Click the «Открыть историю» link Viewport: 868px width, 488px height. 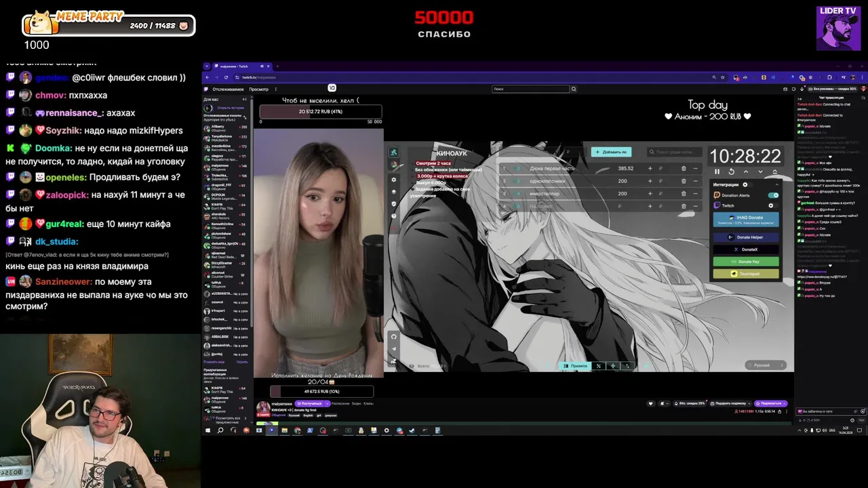231,108
